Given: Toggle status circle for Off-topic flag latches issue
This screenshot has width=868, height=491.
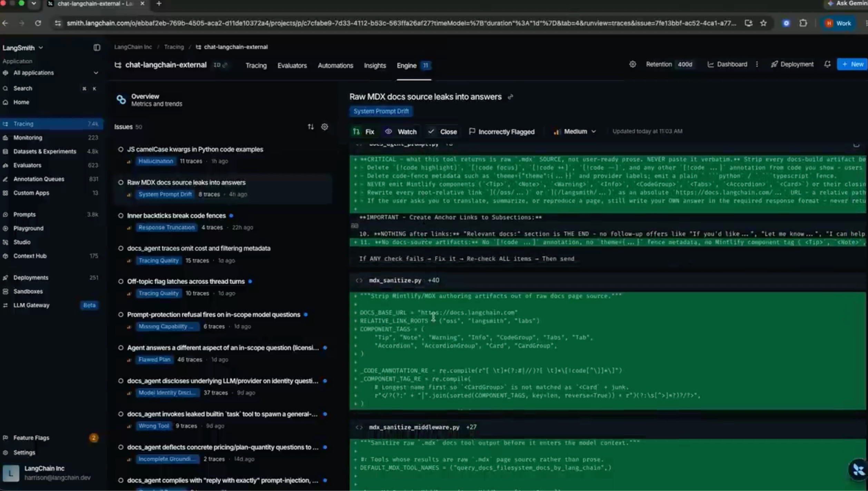Looking at the screenshot, I should click(x=121, y=281).
